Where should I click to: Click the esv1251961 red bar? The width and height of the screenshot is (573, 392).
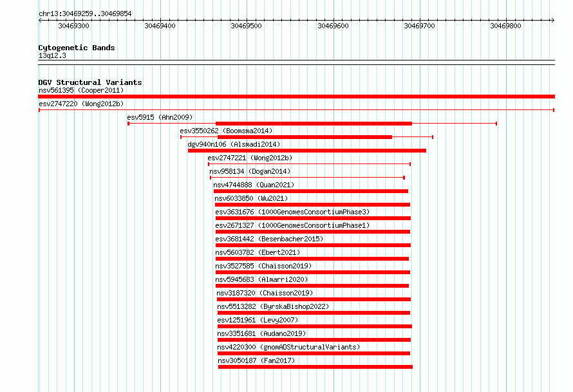pos(315,326)
